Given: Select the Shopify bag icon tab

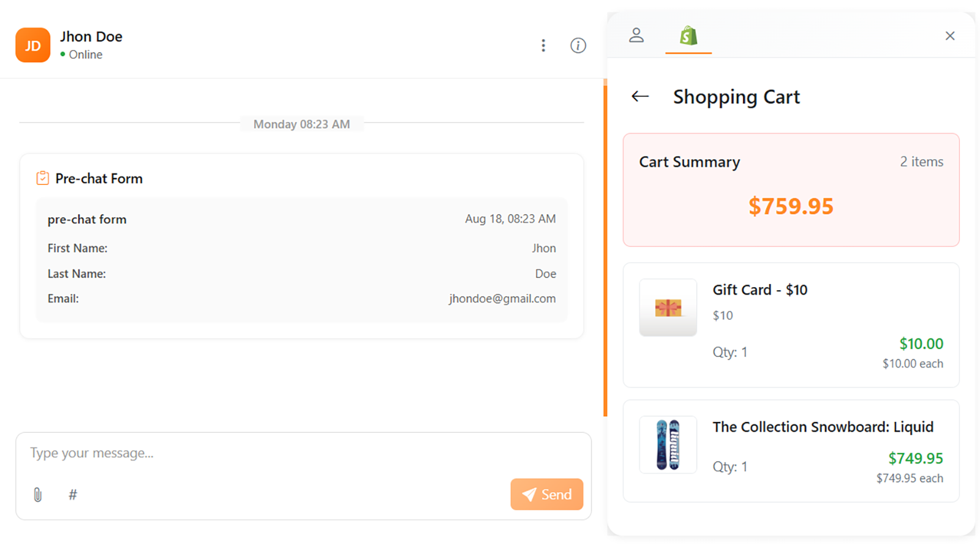Looking at the screenshot, I should pyautogui.click(x=688, y=36).
